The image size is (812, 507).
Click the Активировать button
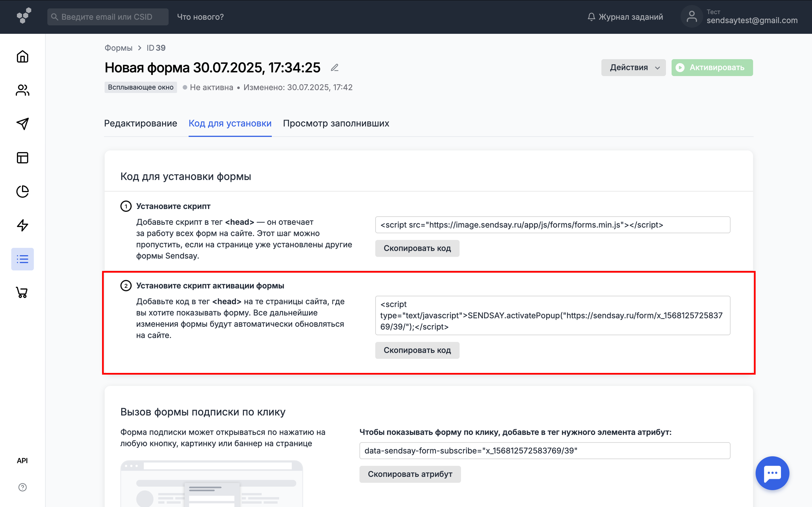[x=712, y=68]
